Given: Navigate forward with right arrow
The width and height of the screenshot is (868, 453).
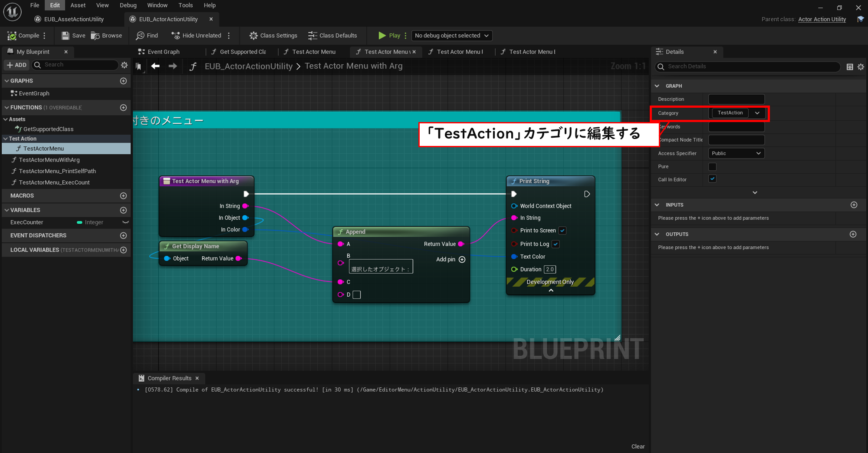Looking at the screenshot, I should [x=173, y=66].
